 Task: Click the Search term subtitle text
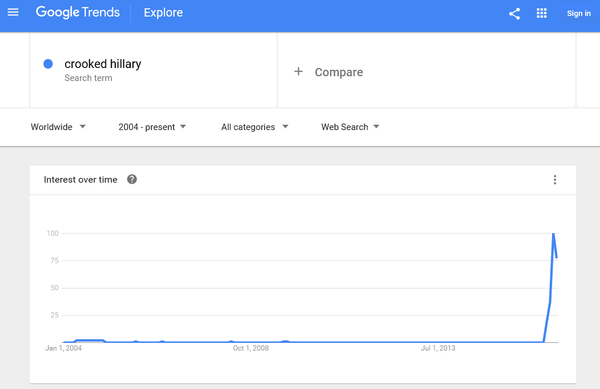coord(88,78)
